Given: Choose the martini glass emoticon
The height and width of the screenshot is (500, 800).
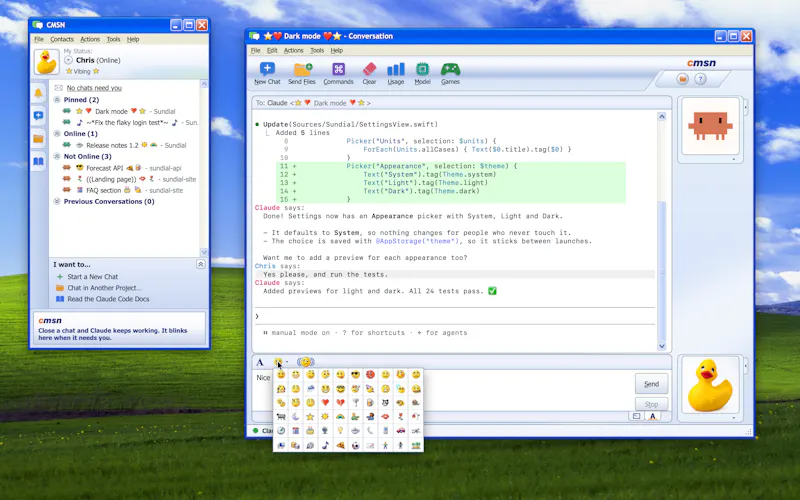Looking at the screenshot, I should point(356,403).
